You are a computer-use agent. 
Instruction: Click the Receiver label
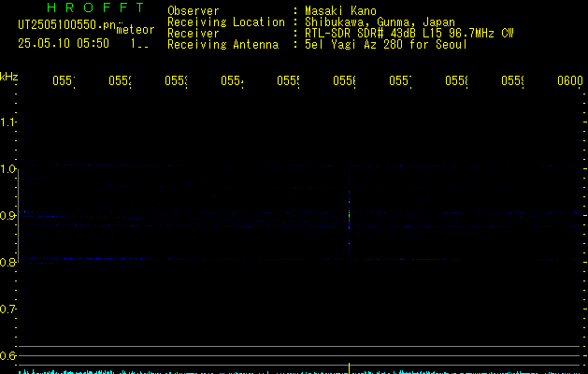pyautogui.click(x=194, y=34)
